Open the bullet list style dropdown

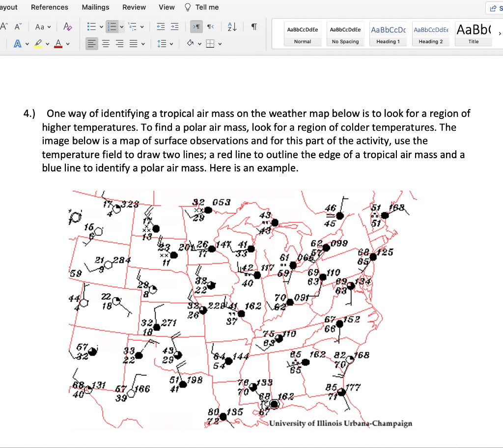point(101,27)
